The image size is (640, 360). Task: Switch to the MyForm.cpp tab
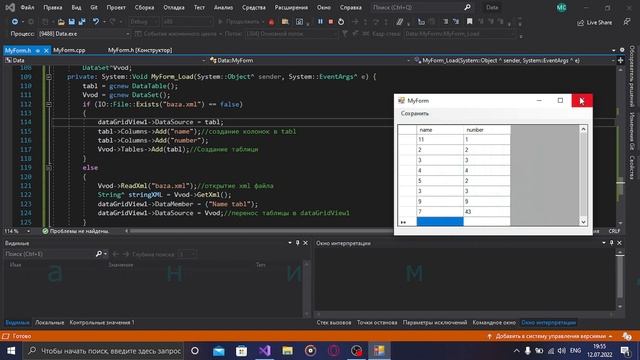69,50
